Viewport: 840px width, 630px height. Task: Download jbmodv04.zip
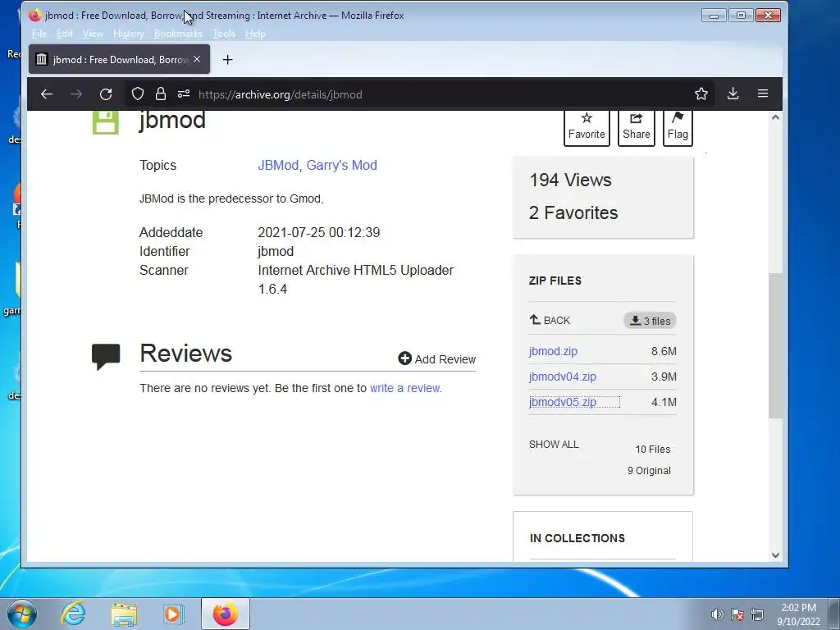pyautogui.click(x=563, y=377)
